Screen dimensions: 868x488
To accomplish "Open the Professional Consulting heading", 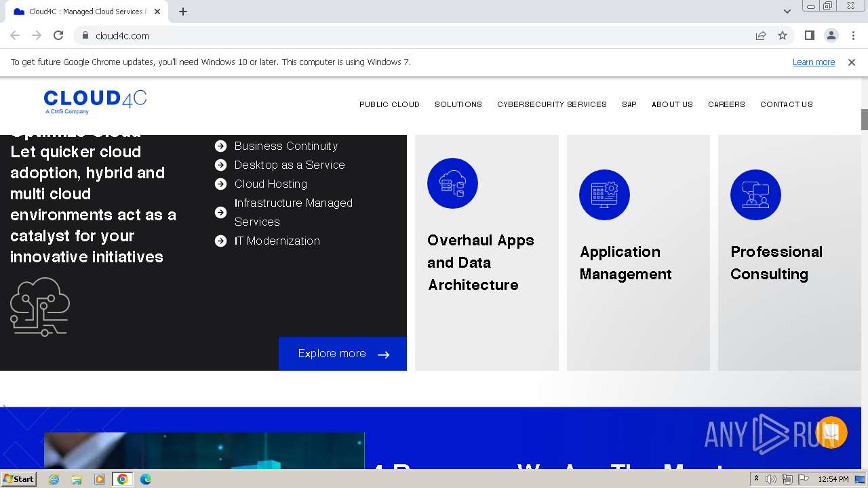I will tap(776, 263).
